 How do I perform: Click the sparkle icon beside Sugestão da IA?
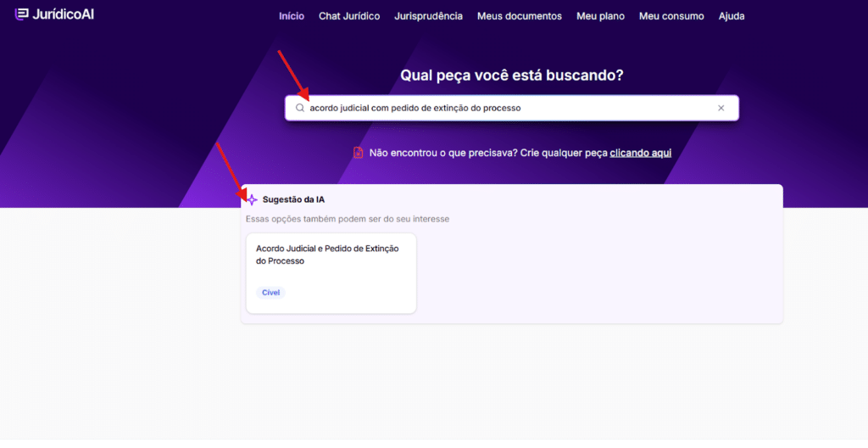click(x=252, y=200)
